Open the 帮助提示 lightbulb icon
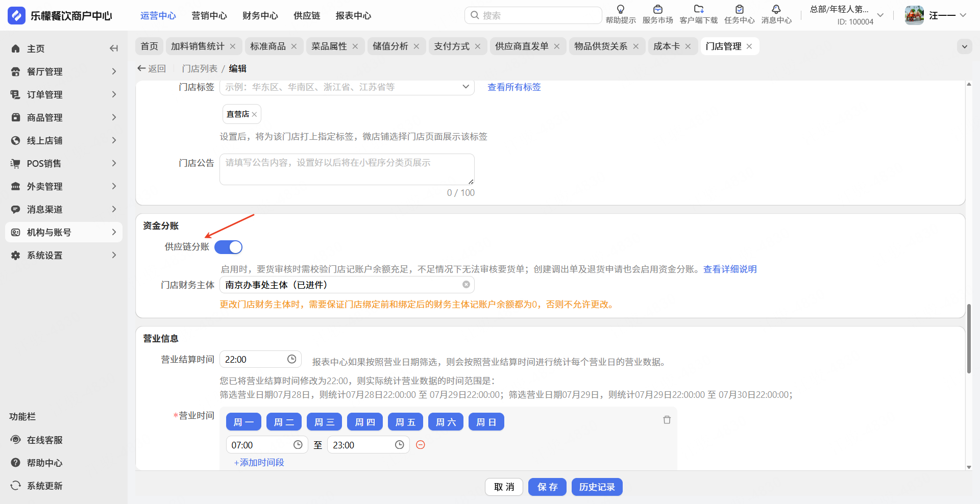This screenshot has width=980, height=504. (x=620, y=10)
